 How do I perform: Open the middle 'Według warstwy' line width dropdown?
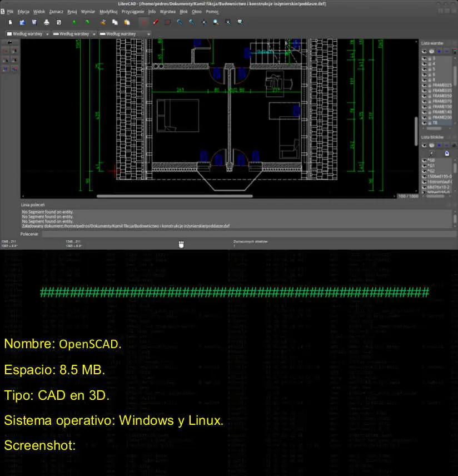tap(74, 34)
